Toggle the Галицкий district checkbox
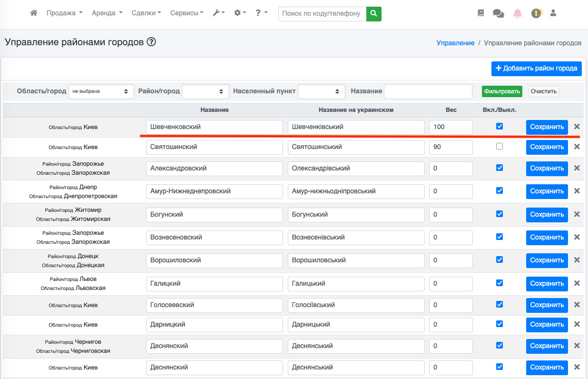Viewport: 588px width, 379px height. [499, 283]
